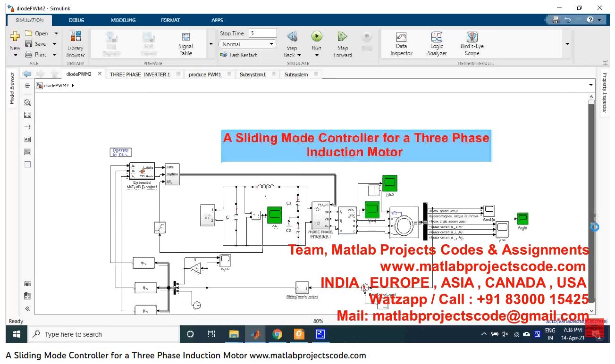Screen dimensions: 615x364
Task: Click the Area checkbox icon in palette
Action: tap(27, 164)
